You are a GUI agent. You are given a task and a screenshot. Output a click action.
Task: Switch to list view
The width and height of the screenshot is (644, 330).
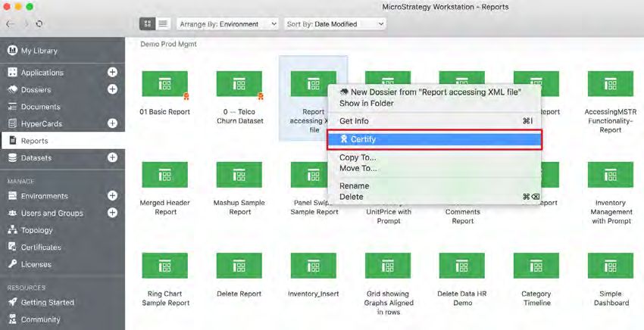pyautogui.click(x=163, y=23)
